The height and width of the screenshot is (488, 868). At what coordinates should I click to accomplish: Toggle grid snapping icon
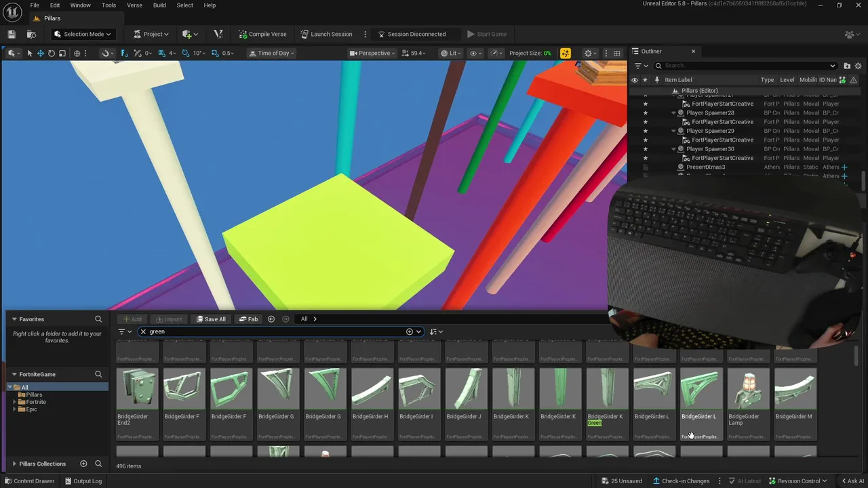pyautogui.click(x=163, y=53)
